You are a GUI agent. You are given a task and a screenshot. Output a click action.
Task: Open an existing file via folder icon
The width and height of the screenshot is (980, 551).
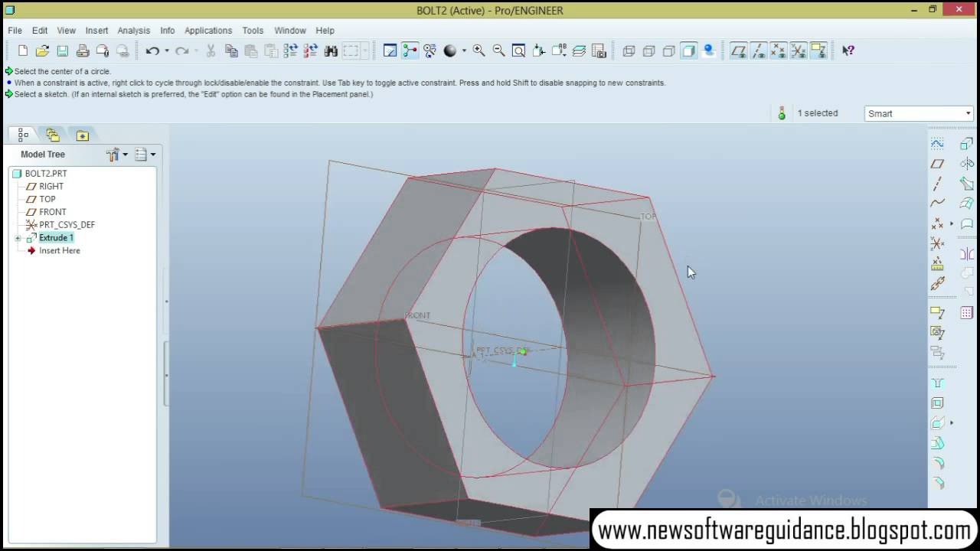pyautogui.click(x=43, y=51)
